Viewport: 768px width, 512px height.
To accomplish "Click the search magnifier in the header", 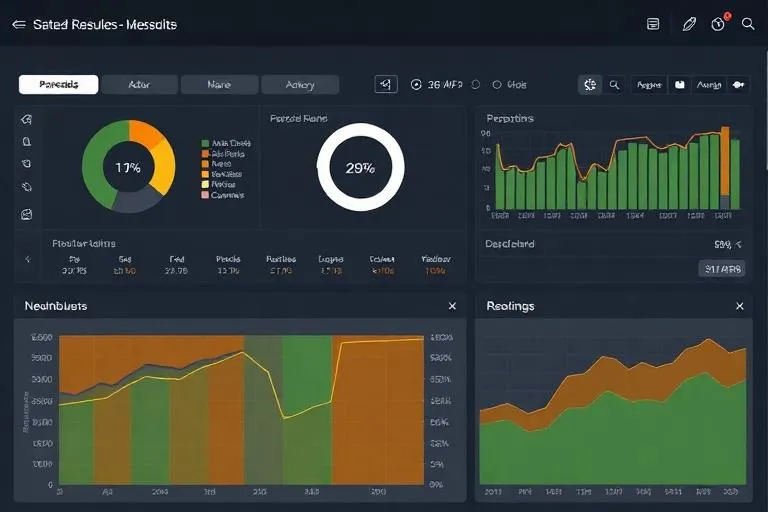I will point(748,24).
